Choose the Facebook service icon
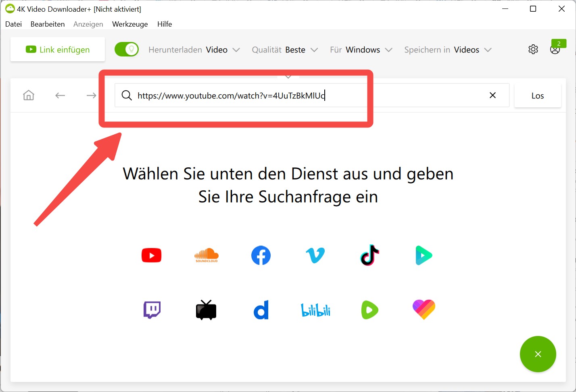Screen dimensions: 576x392 [x=261, y=255]
